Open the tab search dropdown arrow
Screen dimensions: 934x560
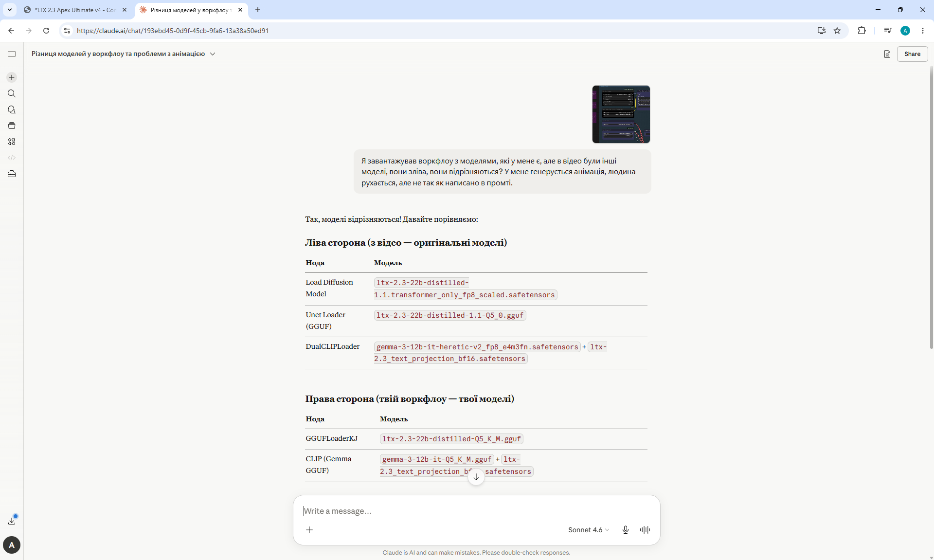click(x=10, y=10)
